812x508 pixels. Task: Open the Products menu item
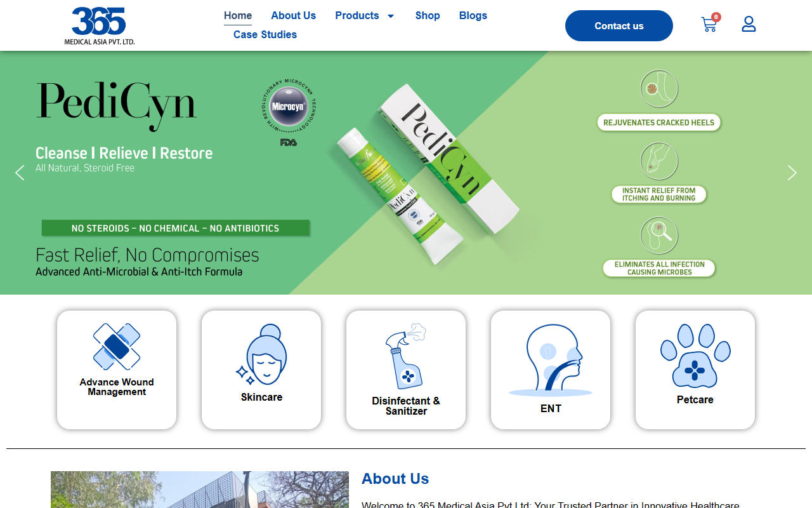tap(357, 16)
